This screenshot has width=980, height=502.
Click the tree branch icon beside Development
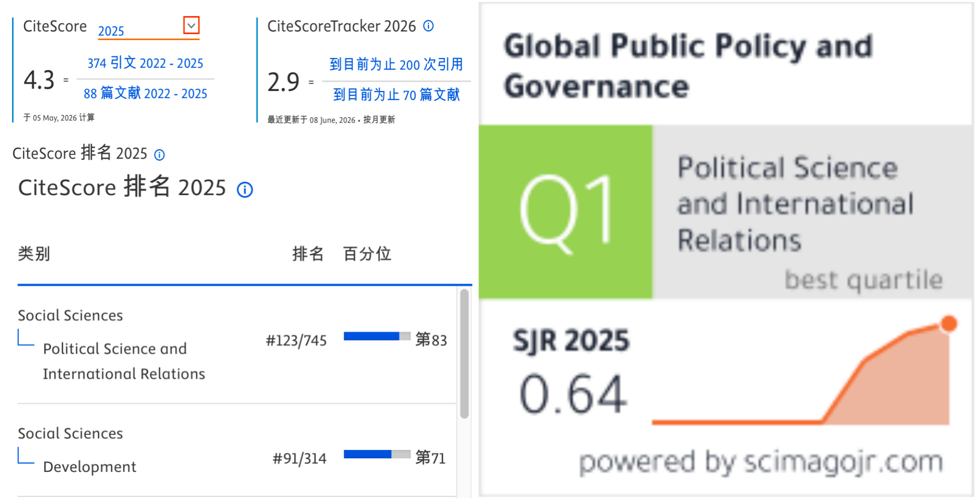pos(26,455)
